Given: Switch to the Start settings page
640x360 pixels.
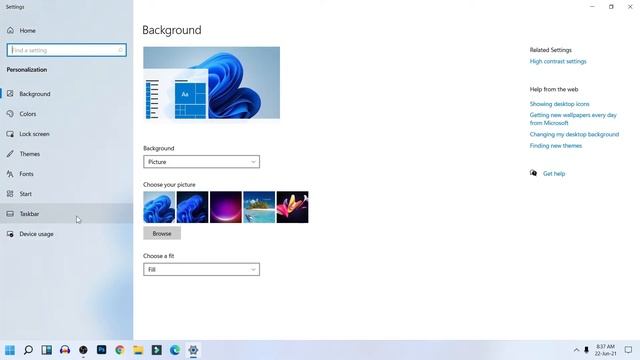Looking at the screenshot, I should pos(67,194).
